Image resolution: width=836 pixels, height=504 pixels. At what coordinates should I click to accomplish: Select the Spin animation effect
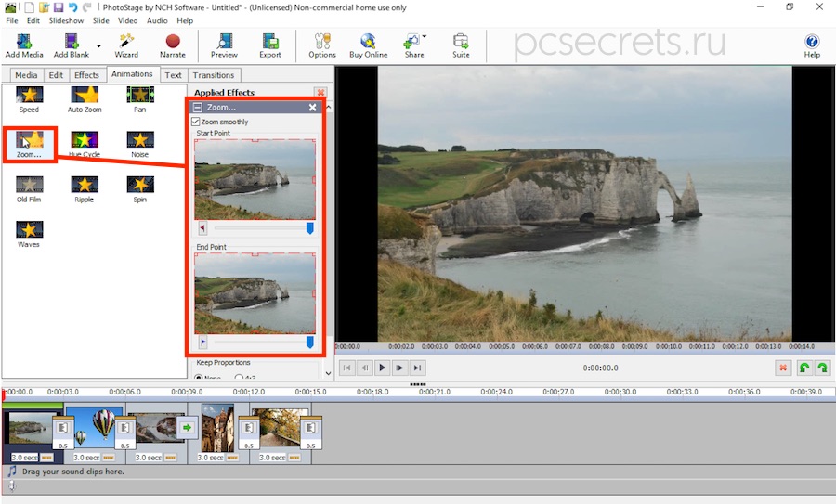pos(139,189)
